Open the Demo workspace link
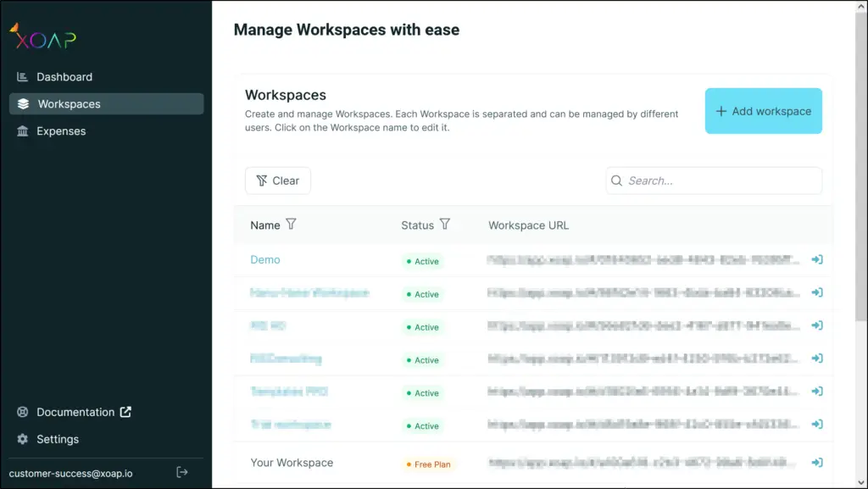Viewport: 868px width, 489px height. point(264,259)
